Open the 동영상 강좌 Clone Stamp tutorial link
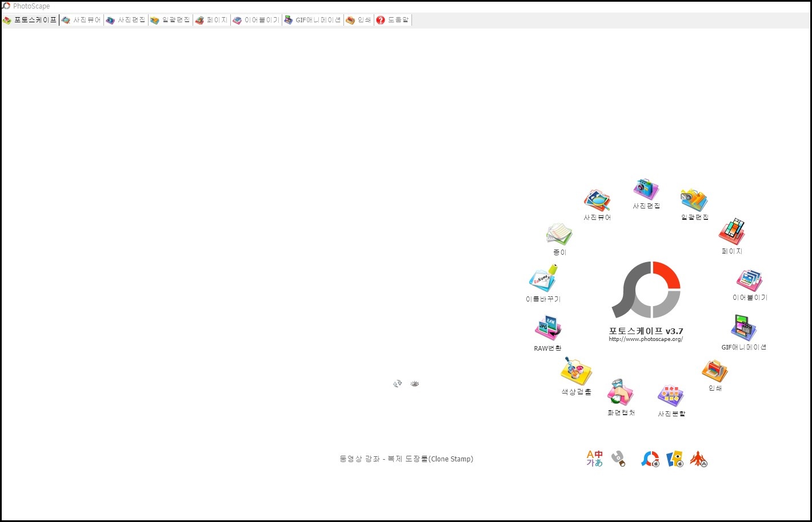Screen dimensions: 812x522 [x=406, y=459]
